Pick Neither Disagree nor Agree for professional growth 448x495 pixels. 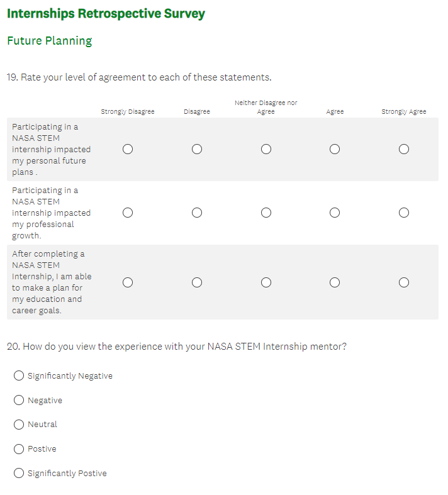coord(266,213)
